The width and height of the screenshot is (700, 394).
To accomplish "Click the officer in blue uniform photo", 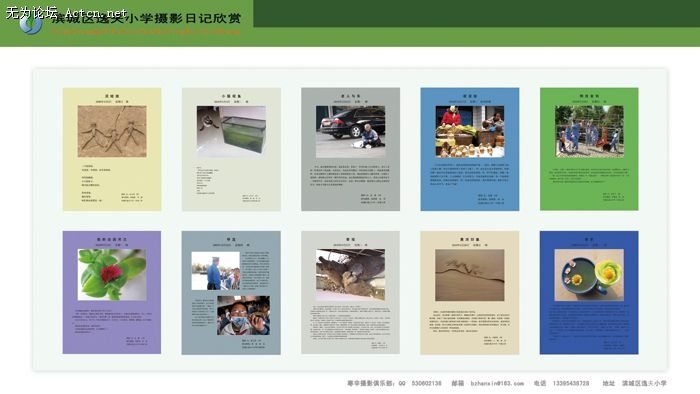I will pos(216,271).
